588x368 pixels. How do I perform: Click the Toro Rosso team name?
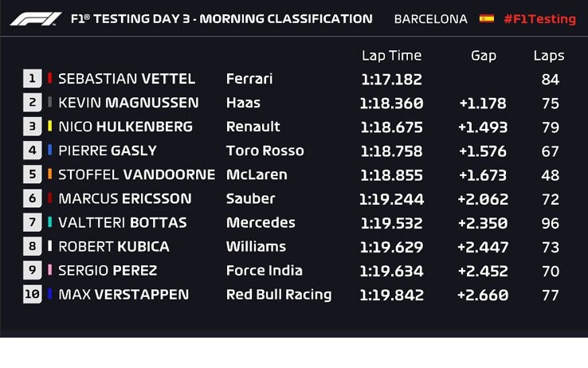pos(265,151)
